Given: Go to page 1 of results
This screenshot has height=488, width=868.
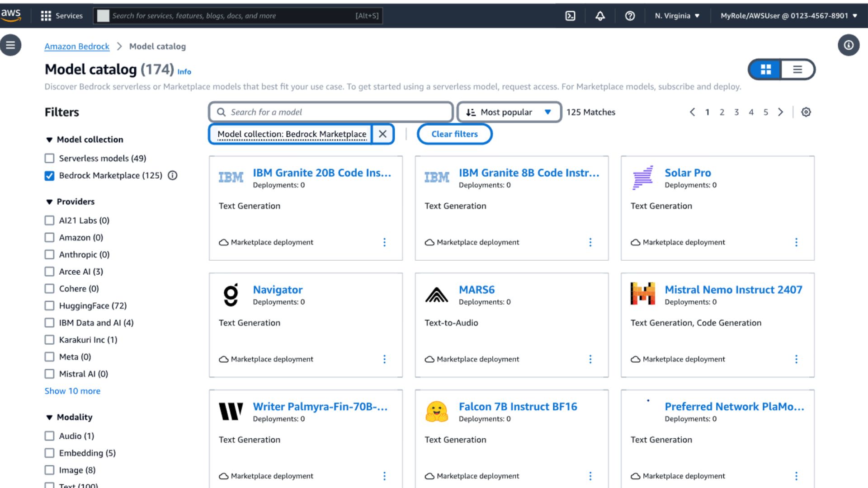Looking at the screenshot, I should point(707,112).
